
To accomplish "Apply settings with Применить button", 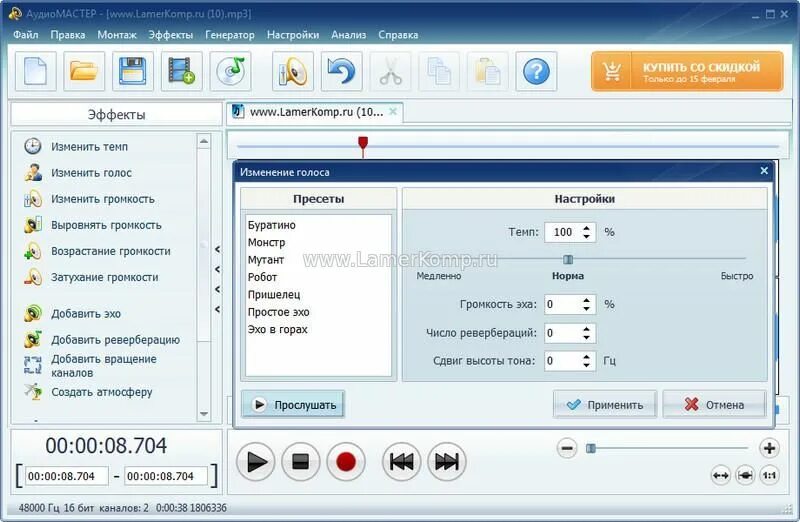I will 605,405.
